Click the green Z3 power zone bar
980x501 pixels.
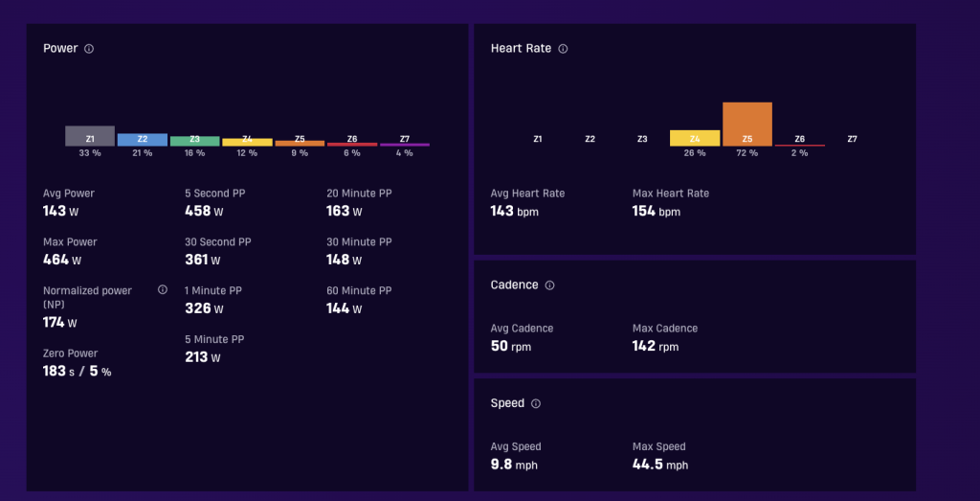(x=195, y=142)
